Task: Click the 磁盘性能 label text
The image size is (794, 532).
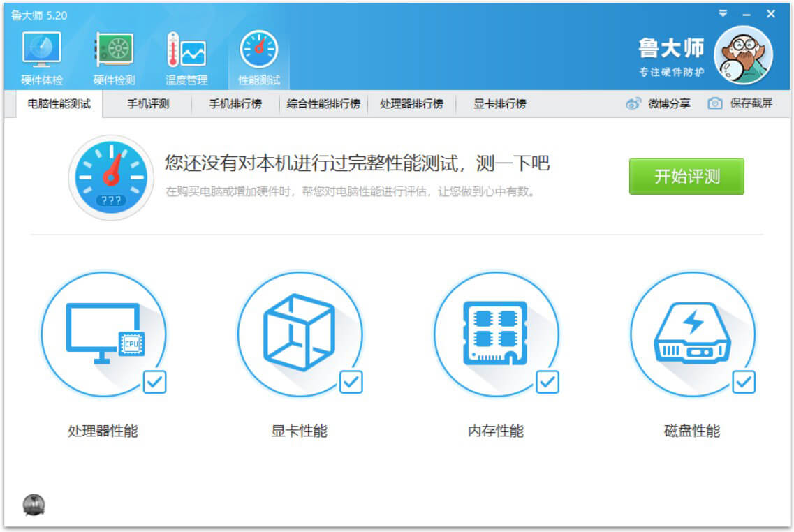Action: coord(692,431)
